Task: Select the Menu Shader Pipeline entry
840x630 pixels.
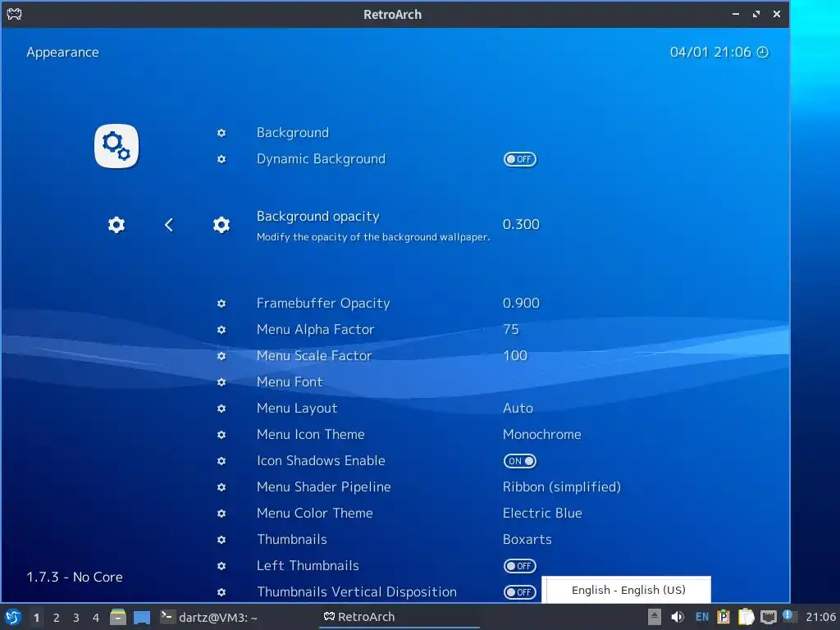Action: pyautogui.click(x=323, y=487)
